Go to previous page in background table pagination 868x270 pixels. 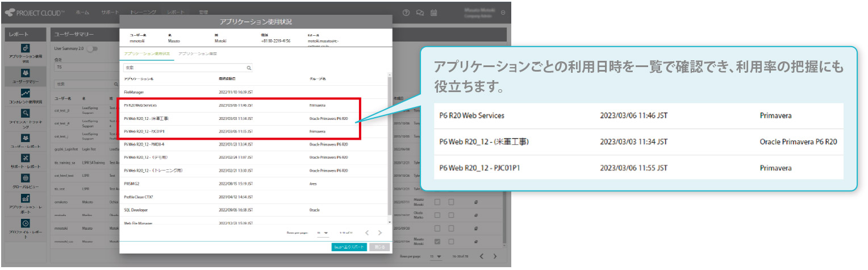(x=481, y=256)
